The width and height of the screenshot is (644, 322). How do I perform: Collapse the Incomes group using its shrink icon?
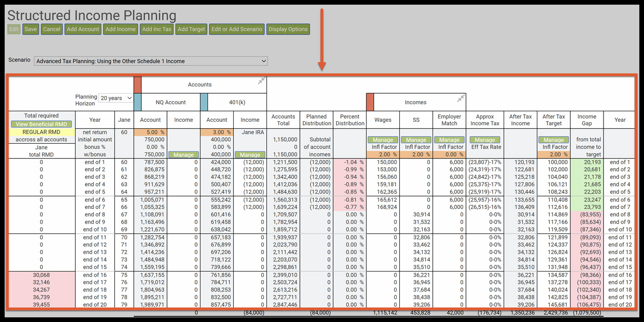coord(461,98)
